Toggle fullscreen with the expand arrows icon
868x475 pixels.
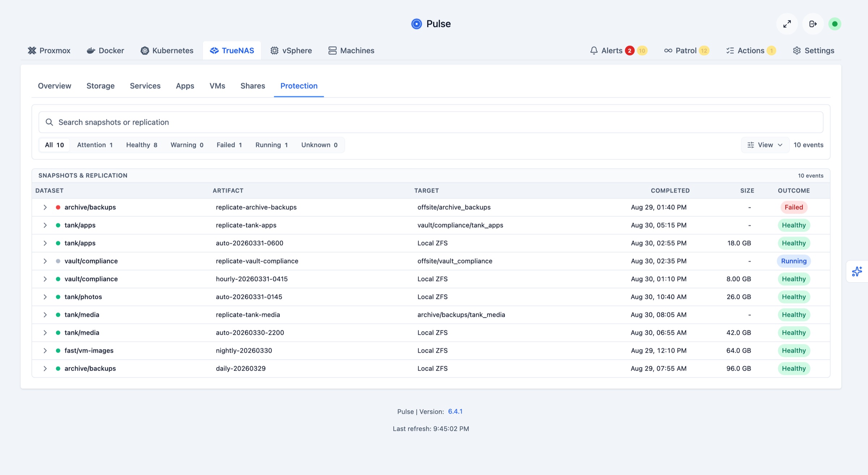point(787,24)
